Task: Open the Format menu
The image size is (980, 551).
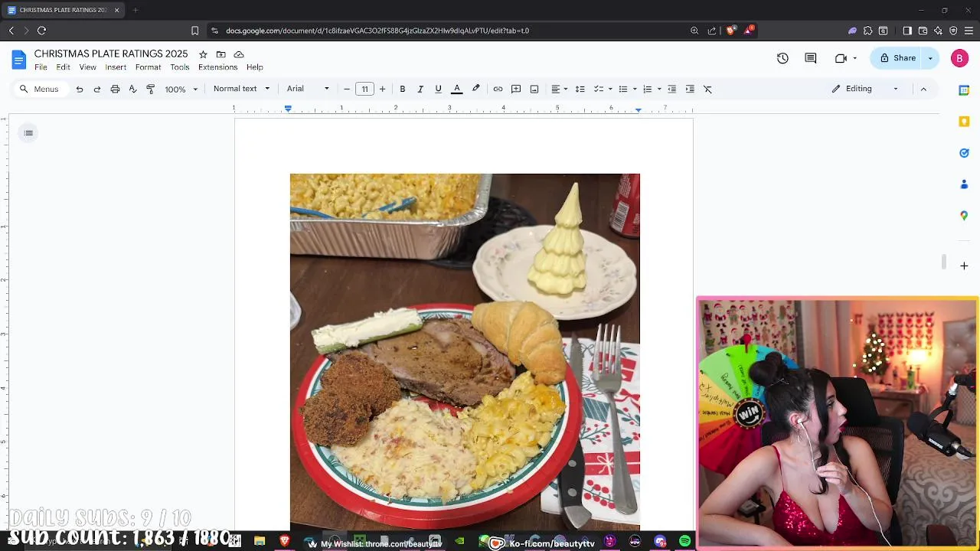Action: point(148,67)
